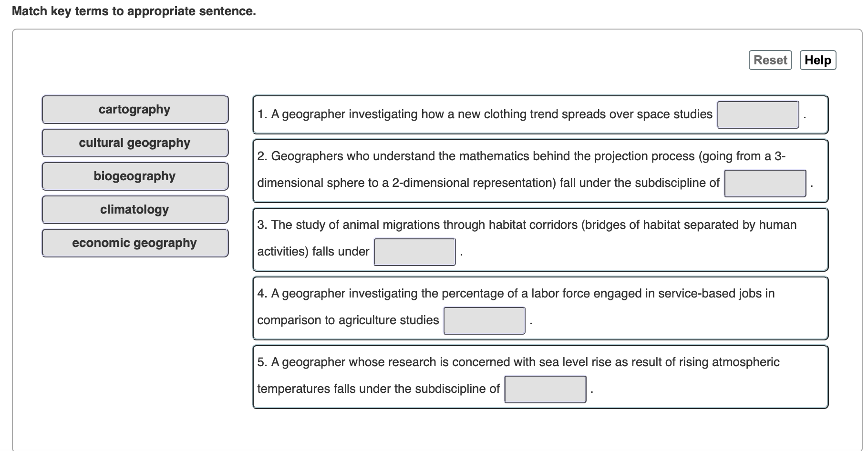
Task: Select the cultural geography term tile
Action: [x=135, y=143]
